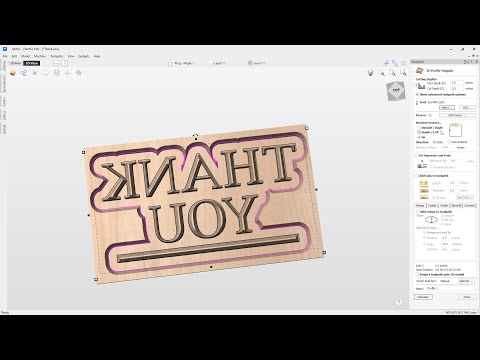Viewport: 480px width, 360px height.
Task: Click the material display dropdown icon
Action: (371, 73)
